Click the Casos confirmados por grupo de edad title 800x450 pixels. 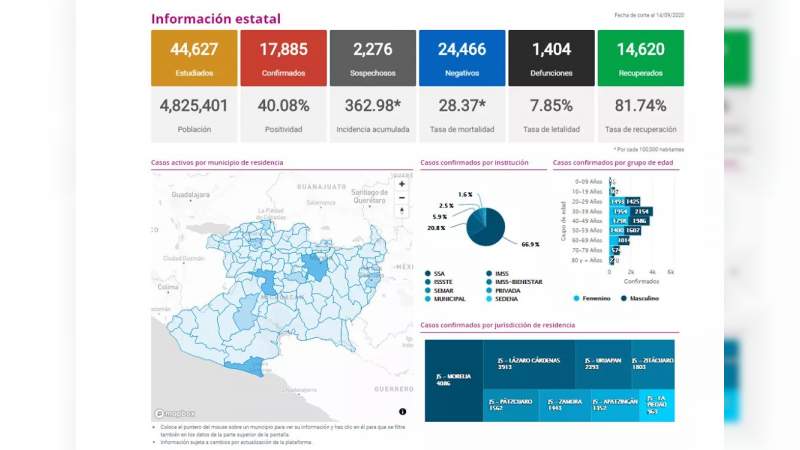coord(613,163)
